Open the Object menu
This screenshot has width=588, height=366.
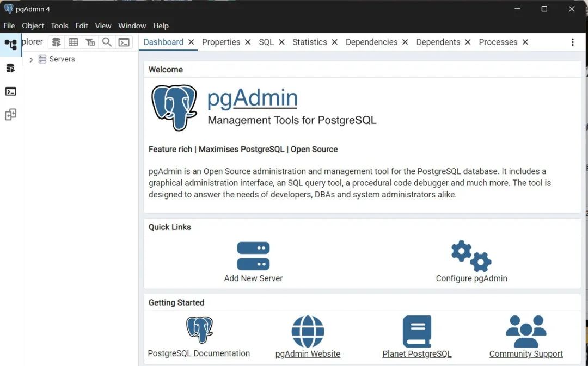(x=33, y=26)
